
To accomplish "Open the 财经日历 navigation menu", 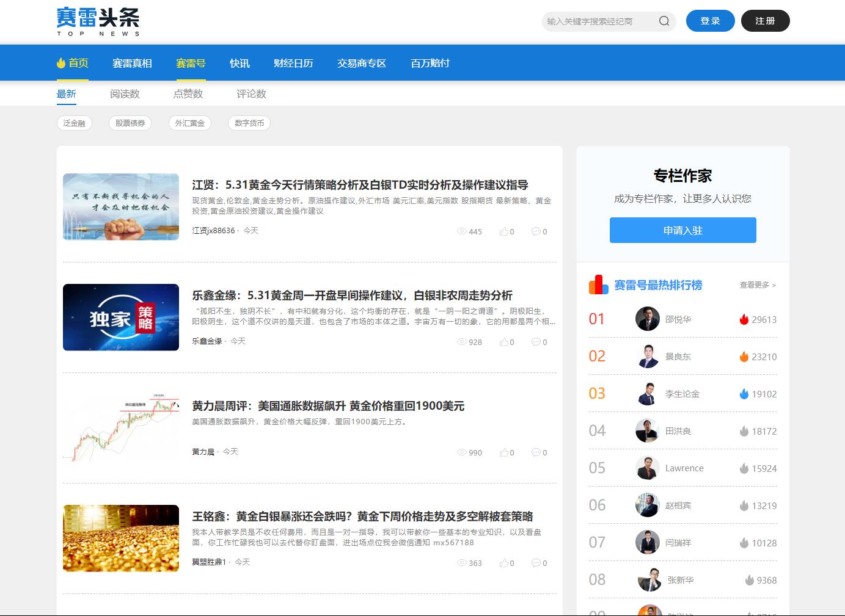I will click(293, 63).
